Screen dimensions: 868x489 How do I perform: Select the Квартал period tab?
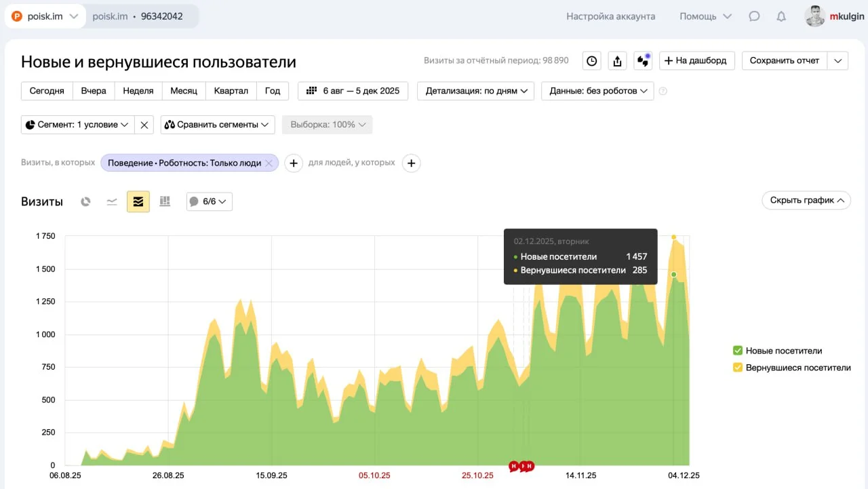click(231, 91)
